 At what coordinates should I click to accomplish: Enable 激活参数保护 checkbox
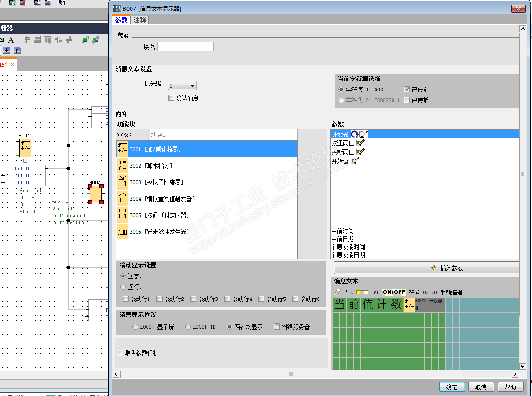(x=120, y=353)
